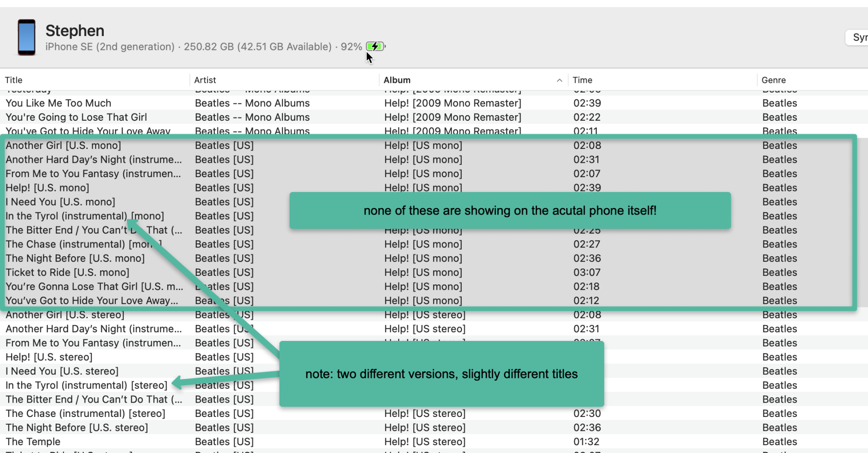This screenshot has height=453, width=868.
Task: Click Help! [US mono] album for Another Girl [U.S. mono]
Action: point(423,145)
